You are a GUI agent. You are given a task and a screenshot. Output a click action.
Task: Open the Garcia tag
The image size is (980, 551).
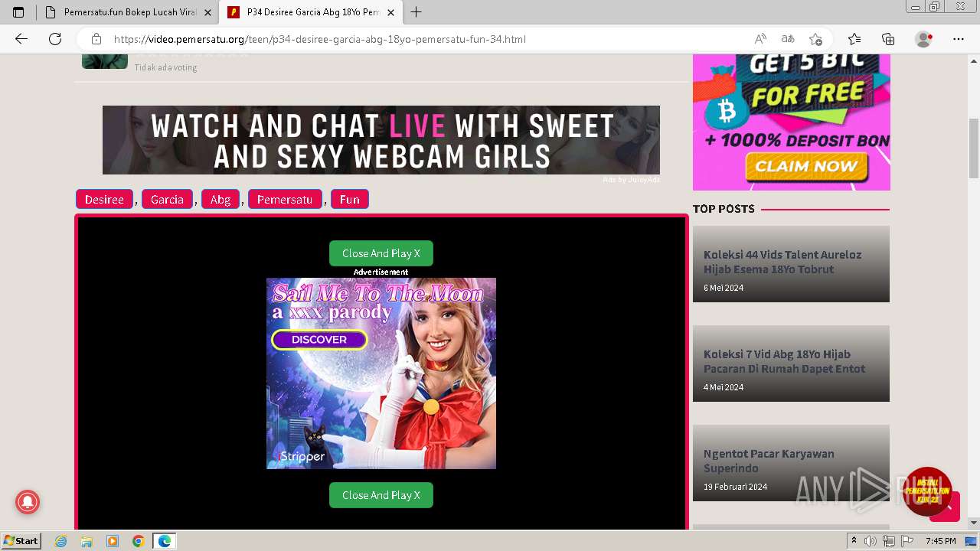click(x=167, y=199)
